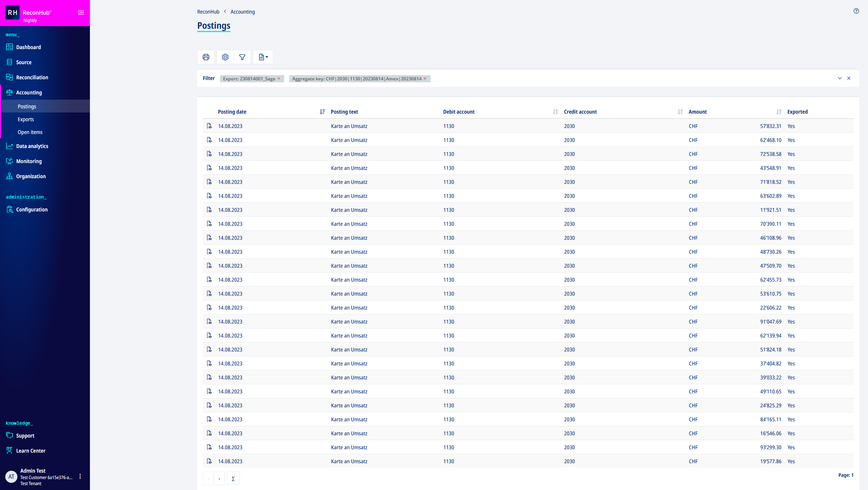The image size is (868, 490).
Task: Click the Posting text column header
Action: 344,112
